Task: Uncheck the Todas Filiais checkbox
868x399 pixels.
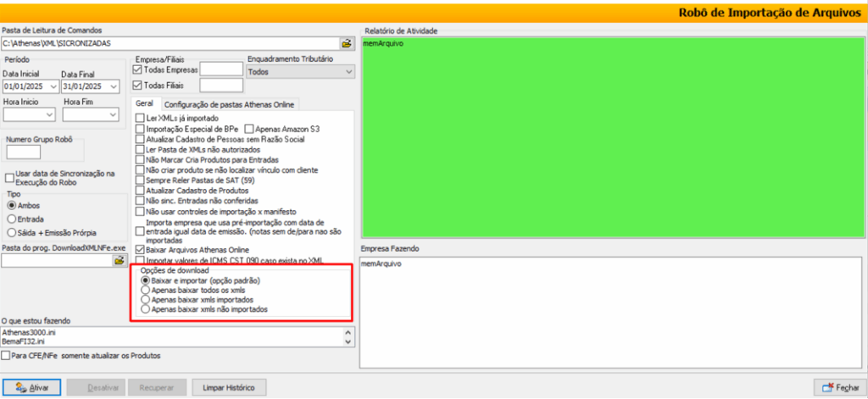Action: (140, 85)
